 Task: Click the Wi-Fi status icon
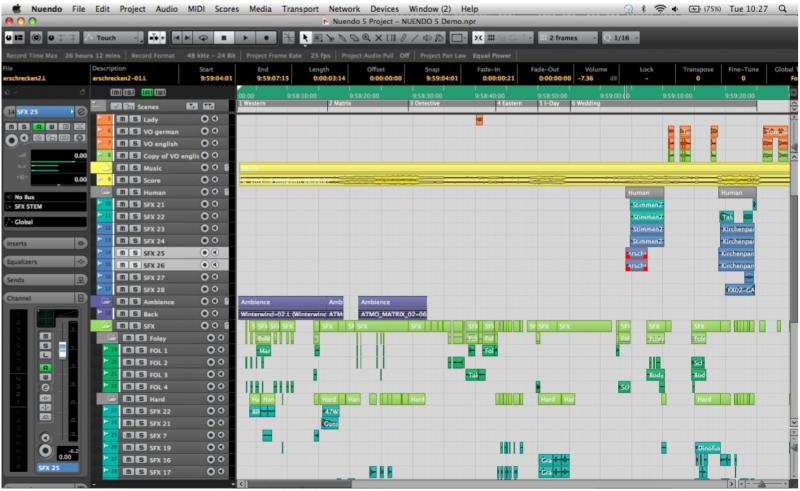[x=660, y=9]
